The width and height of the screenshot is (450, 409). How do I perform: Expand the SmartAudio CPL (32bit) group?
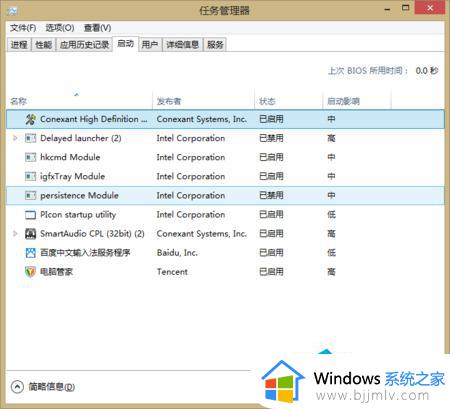pos(15,233)
